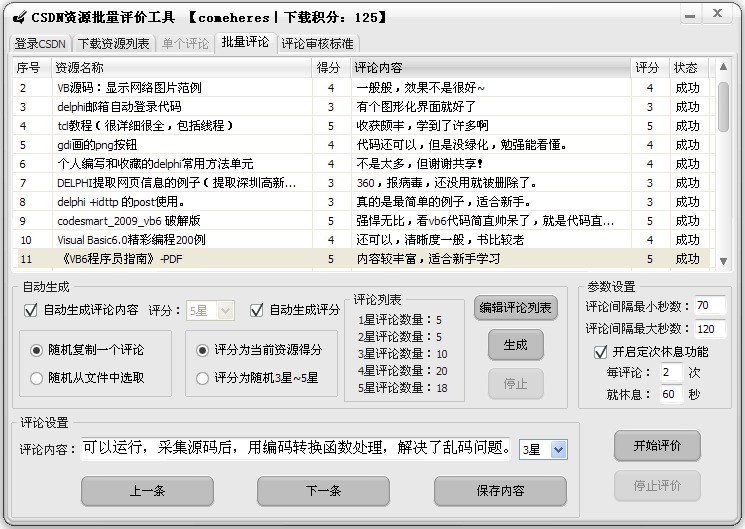Image resolution: width=745 pixels, height=529 pixels.
Task: Click 开始评价 button
Action: point(657,445)
